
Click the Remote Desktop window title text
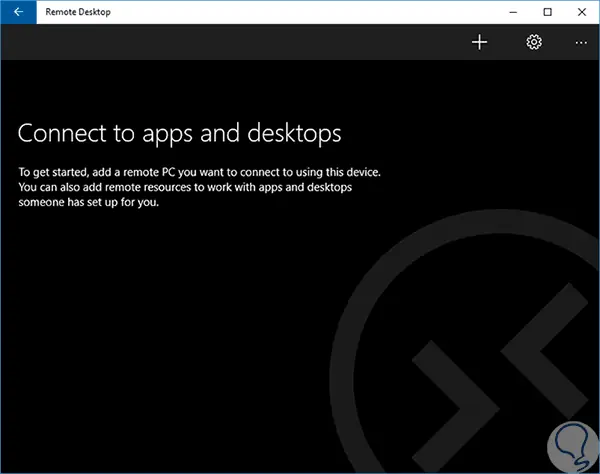click(x=78, y=12)
